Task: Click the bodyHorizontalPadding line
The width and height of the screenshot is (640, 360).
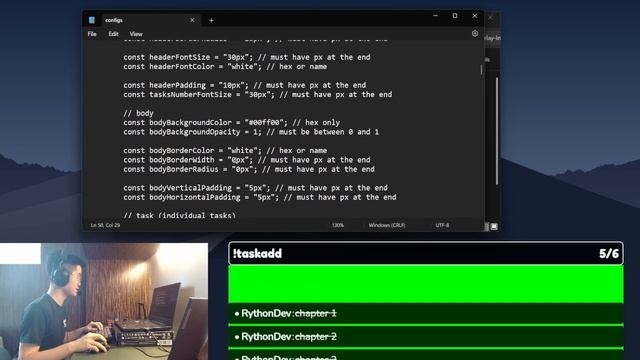Action: point(260,197)
